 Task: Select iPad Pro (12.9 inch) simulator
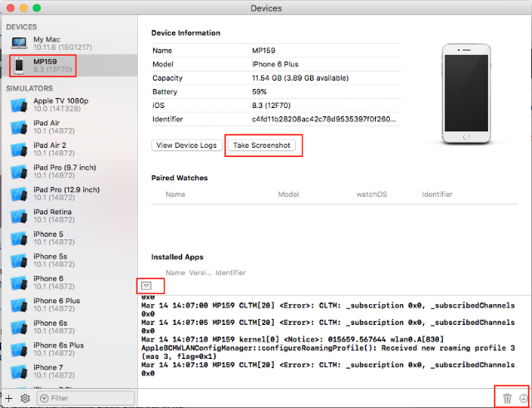pyautogui.click(x=70, y=194)
